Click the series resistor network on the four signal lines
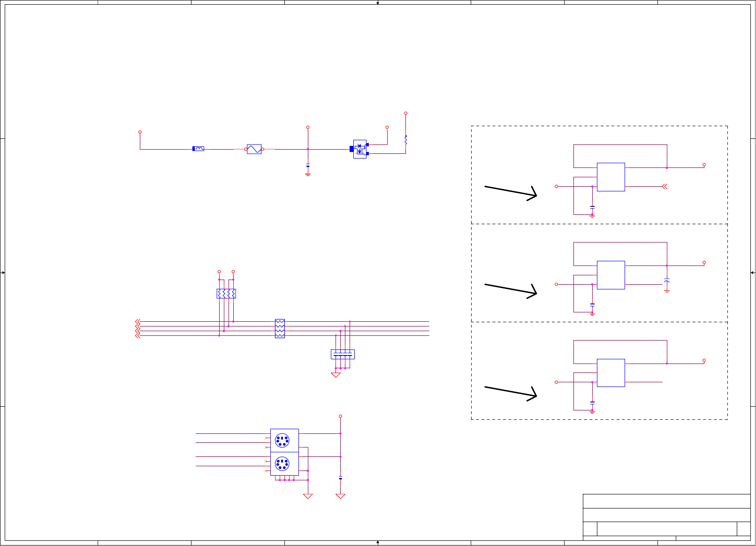Viewport: 756px width, 546px height. 280,328
